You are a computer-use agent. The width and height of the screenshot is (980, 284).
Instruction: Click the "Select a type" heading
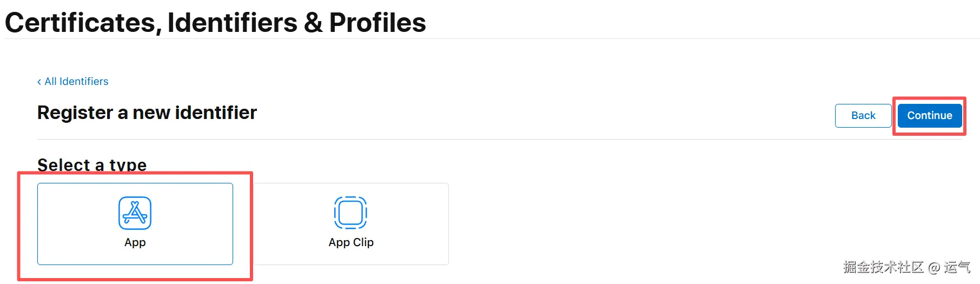[92, 164]
